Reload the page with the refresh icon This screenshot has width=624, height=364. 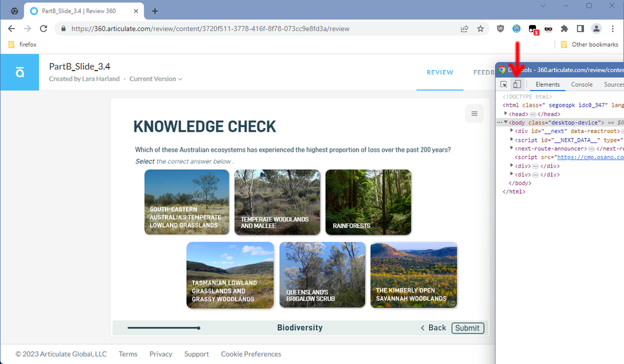[43, 29]
